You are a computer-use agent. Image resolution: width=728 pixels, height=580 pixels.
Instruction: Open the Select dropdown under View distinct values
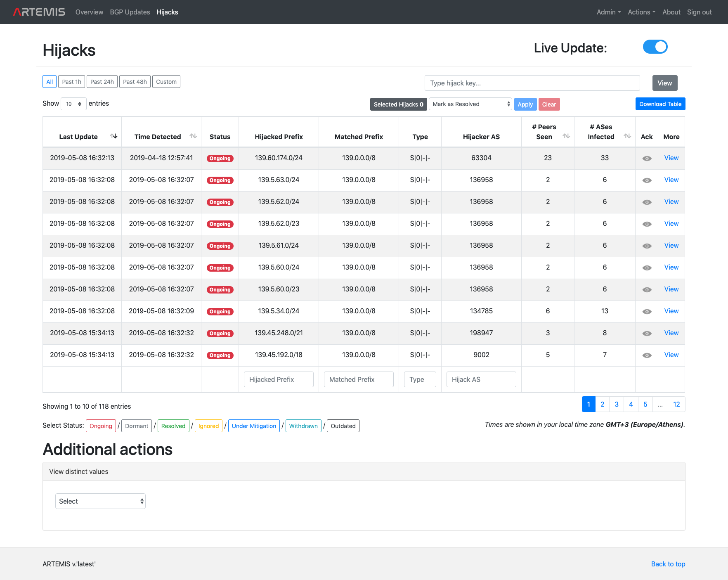(100, 501)
